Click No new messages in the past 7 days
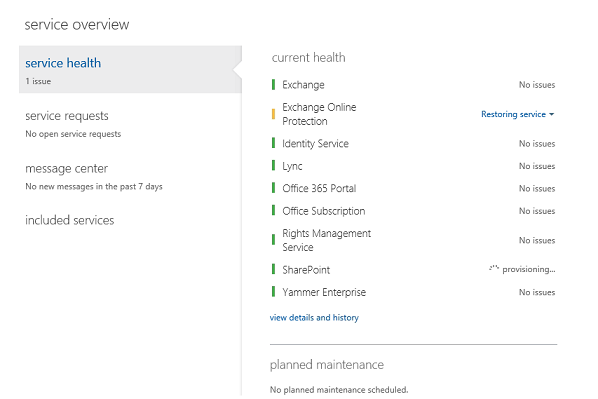598x399 pixels. click(94, 187)
